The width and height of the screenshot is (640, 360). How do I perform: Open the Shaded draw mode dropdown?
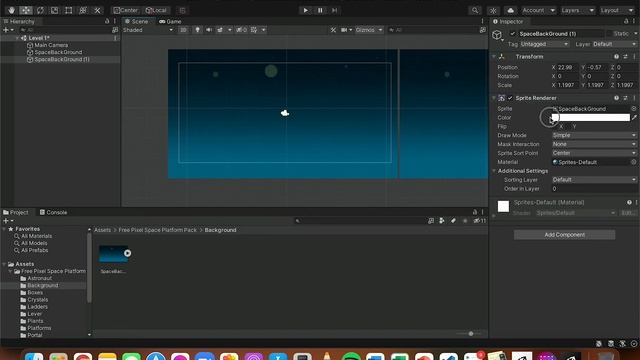click(148, 30)
